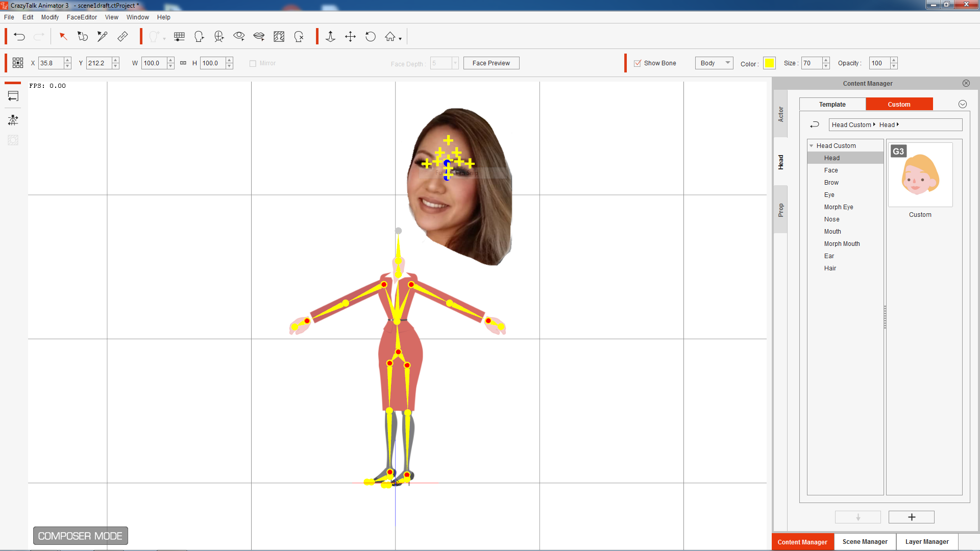Screen dimensions: 980x551
Task: Click the face fitting wireframe icon
Action: pos(219,36)
